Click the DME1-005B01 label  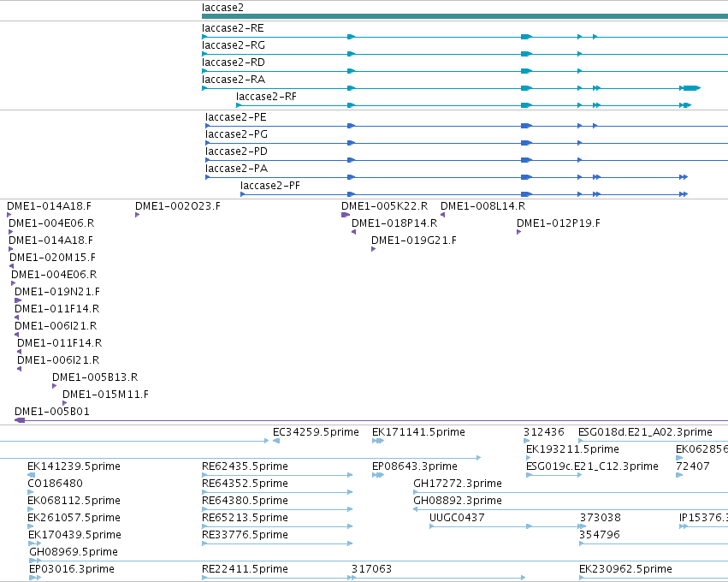pyautogui.click(x=52, y=412)
